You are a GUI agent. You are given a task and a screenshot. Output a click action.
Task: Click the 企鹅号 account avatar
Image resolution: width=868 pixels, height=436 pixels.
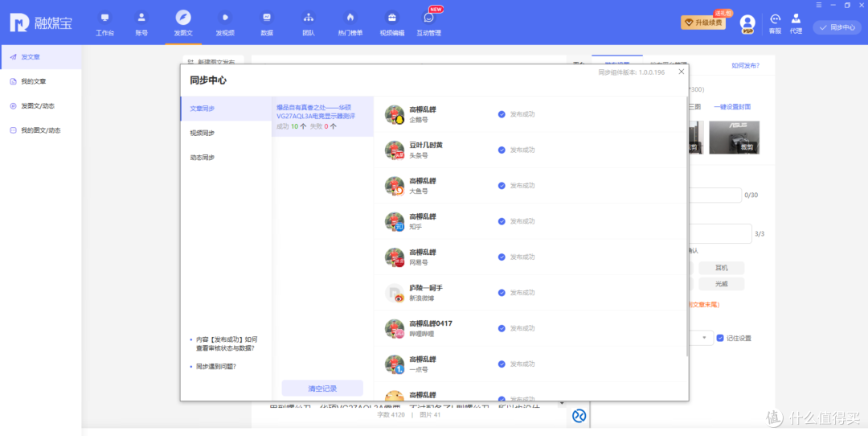click(x=395, y=115)
